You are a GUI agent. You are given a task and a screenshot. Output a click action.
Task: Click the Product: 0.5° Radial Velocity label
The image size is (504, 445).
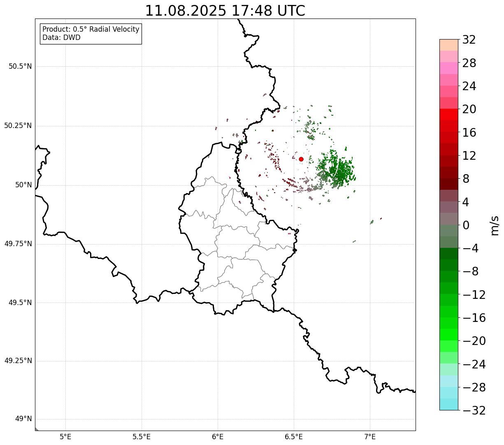tap(91, 30)
